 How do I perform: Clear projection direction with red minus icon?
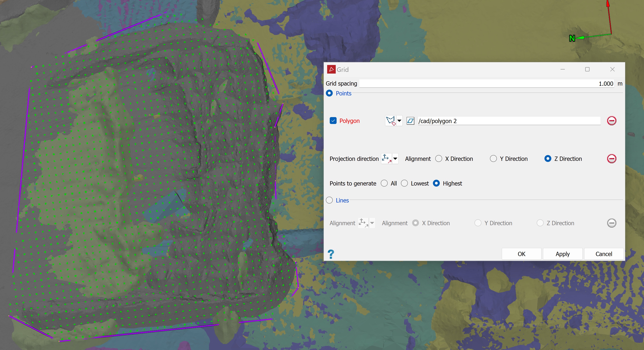coord(612,158)
